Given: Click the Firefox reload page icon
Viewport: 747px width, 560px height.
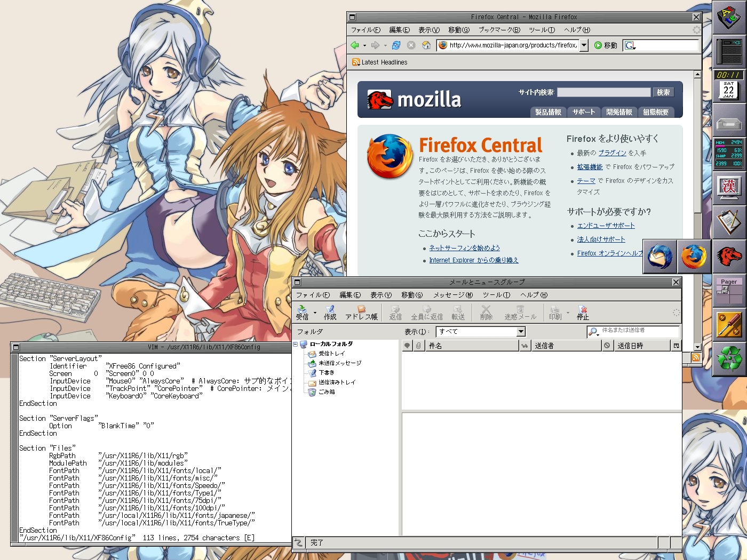Looking at the screenshot, I should point(396,45).
